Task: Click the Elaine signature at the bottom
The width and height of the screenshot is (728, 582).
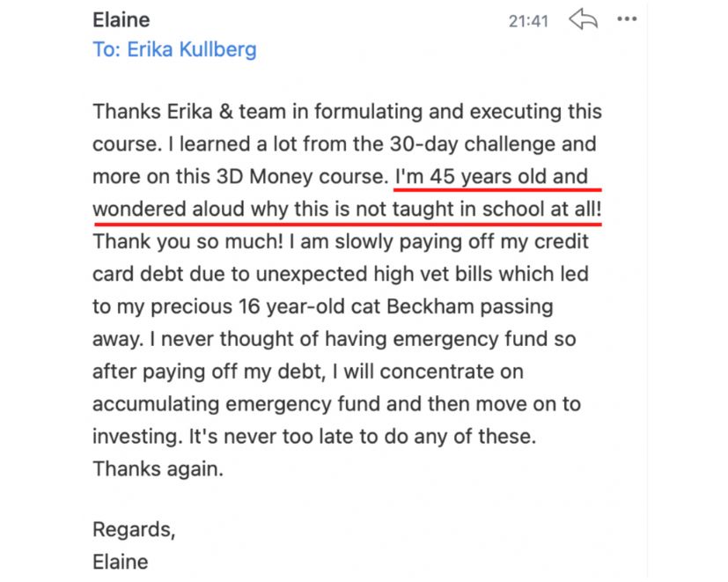Action: (x=121, y=561)
